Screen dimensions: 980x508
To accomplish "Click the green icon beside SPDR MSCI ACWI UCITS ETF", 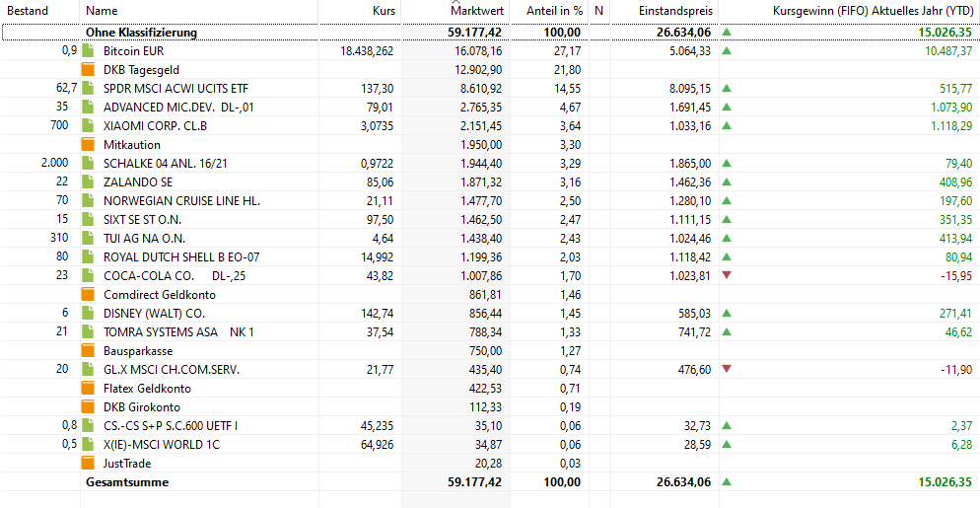I will (x=88, y=88).
